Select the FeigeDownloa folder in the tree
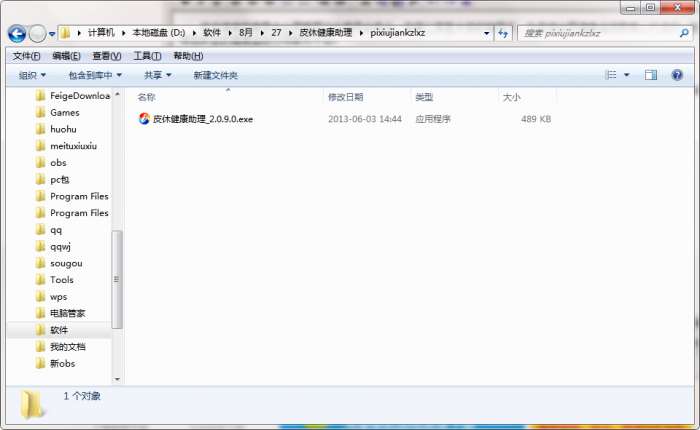700x430 pixels. tap(80, 96)
